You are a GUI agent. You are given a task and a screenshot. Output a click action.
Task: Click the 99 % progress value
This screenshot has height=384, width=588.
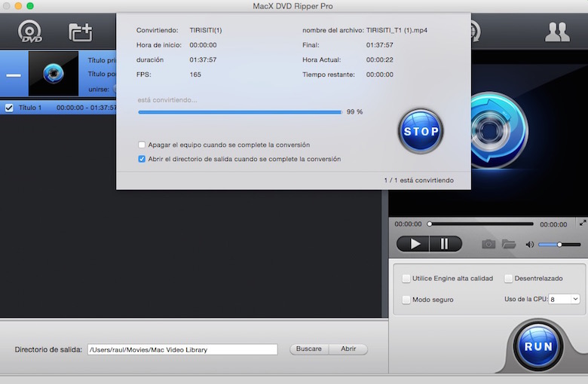[354, 111]
